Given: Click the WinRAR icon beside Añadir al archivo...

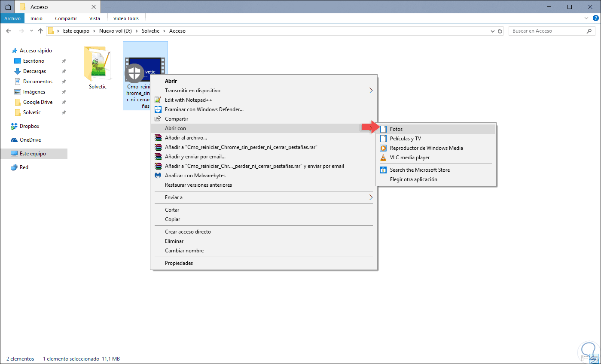Looking at the screenshot, I should 157,138.
